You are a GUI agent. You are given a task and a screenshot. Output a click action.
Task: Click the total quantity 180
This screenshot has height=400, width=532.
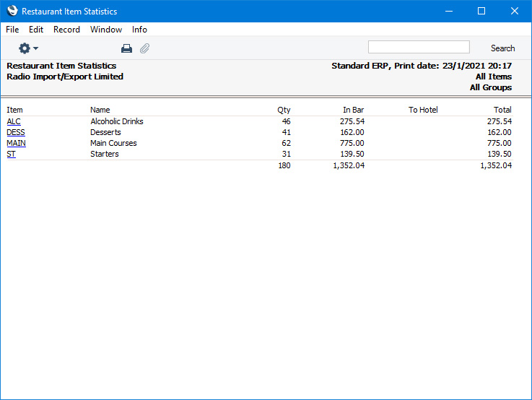point(284,165)
